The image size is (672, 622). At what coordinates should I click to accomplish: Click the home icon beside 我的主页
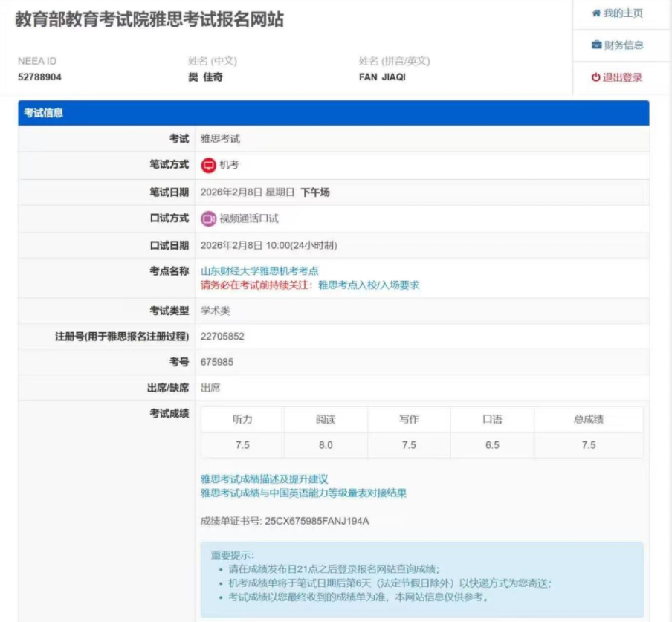596,13
